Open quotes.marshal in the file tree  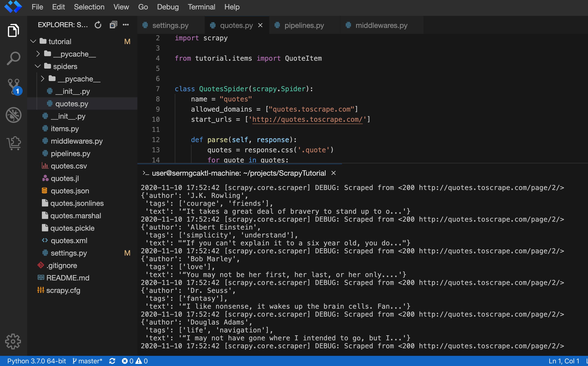(x=82, y=216)
